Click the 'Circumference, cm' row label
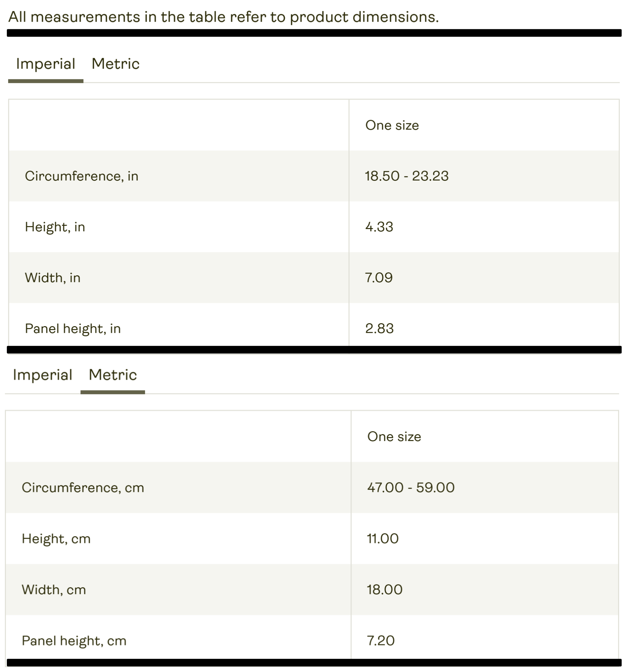 83,488
